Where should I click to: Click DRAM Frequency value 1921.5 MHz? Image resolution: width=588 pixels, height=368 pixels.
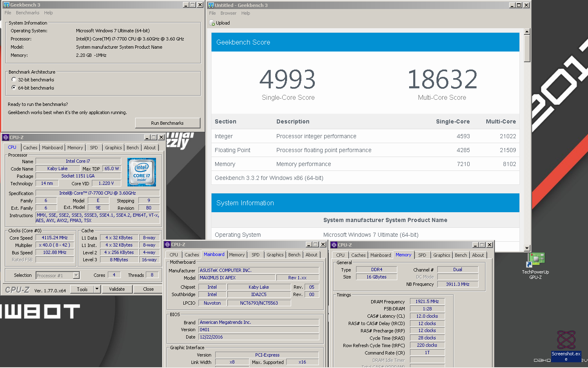(427, 301)
